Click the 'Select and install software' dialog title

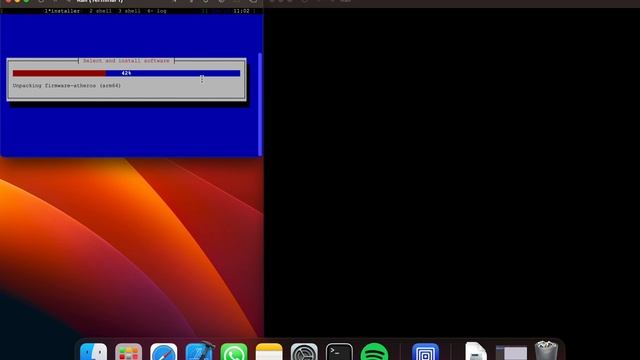pyautogui.click(x=126, y=61)
